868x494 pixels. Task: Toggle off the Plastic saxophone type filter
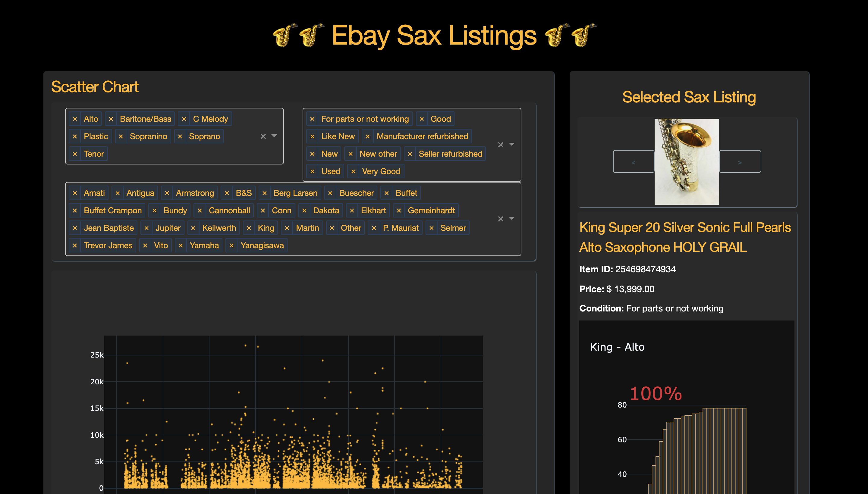(75, 136)
